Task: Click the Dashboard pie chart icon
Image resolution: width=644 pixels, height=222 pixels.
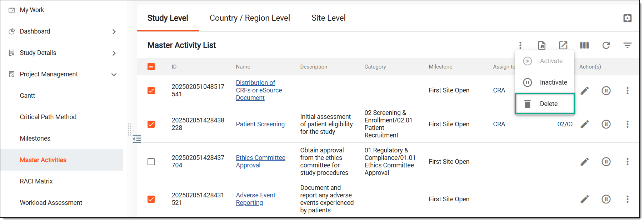Action: 12,31
